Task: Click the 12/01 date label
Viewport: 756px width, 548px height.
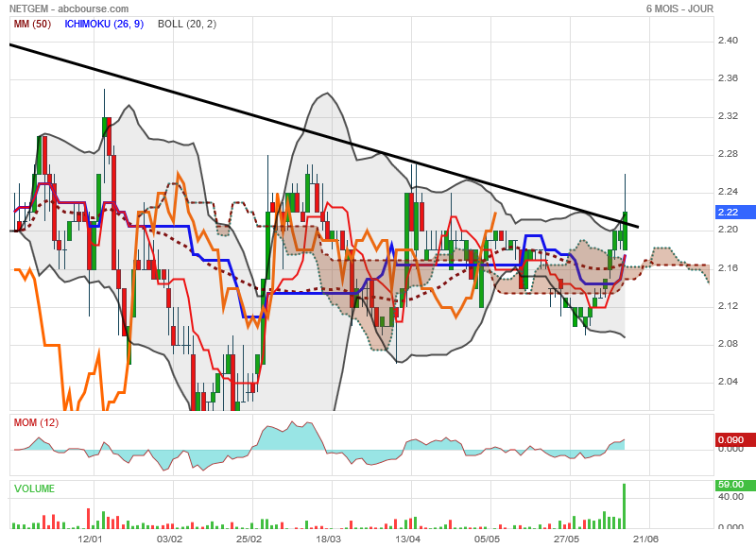Action: click(90, 539)
